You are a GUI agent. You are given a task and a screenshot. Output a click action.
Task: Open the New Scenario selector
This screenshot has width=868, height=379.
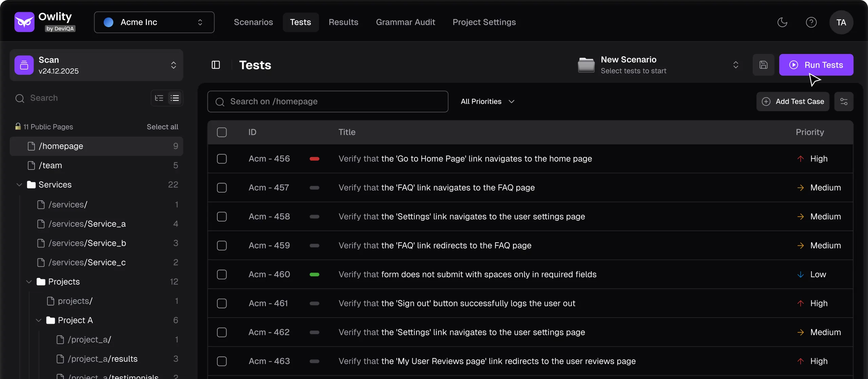point(659,65)
